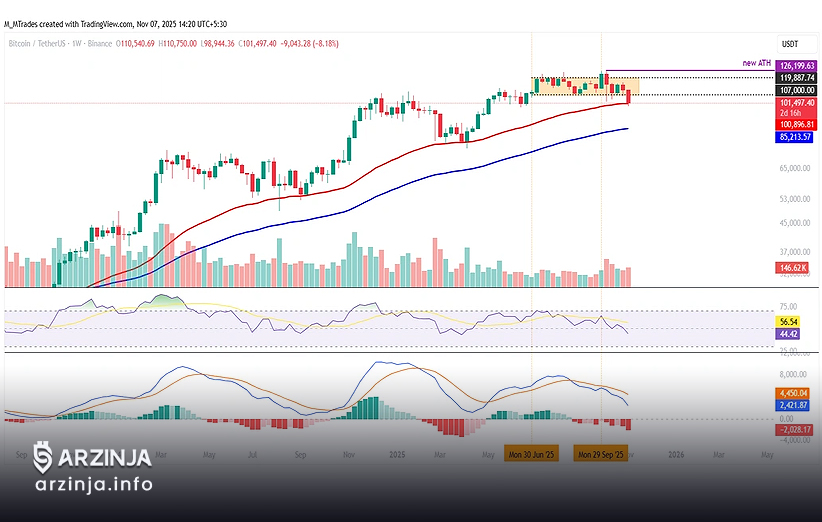Click the blue 85,213.57 moving average label
This screenshot has height=522, width=822.
(x=797, y=135)
